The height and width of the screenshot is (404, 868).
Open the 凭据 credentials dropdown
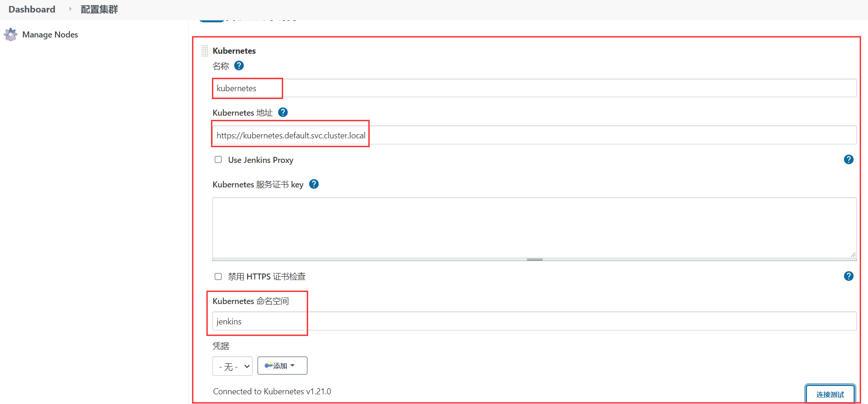(232, 366)
